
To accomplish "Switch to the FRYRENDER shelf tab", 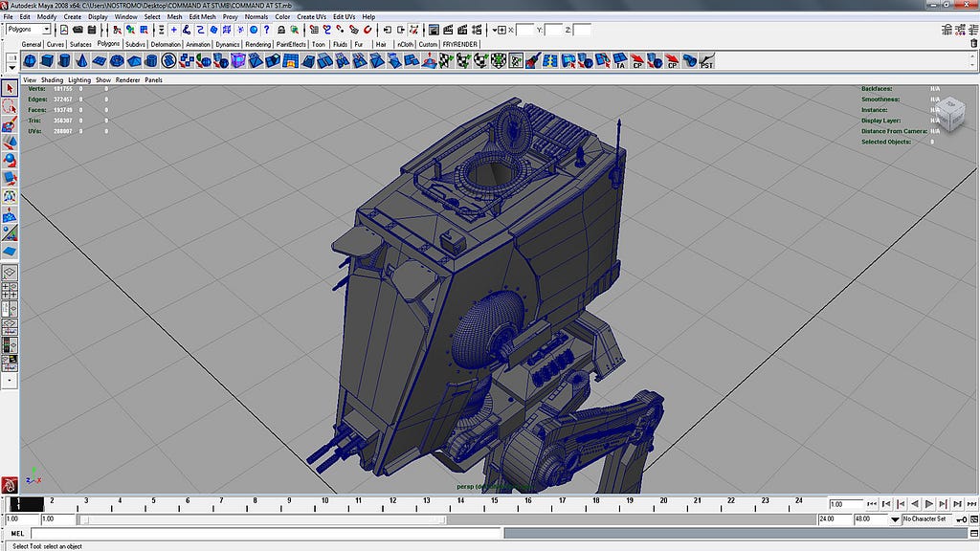I will coord(460,44).
